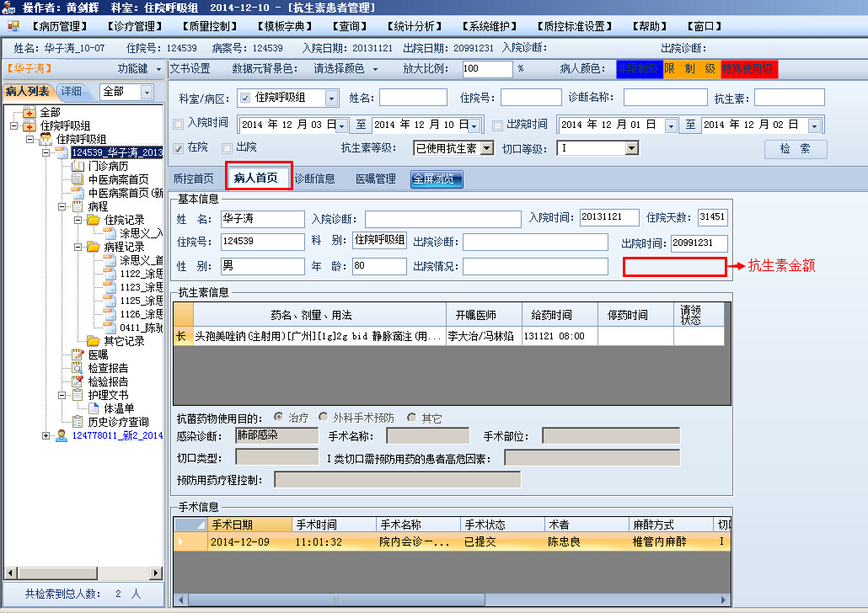Select patient 124539_华子涛 in the tree
Viewport: 868px width, 613px height.
click(x=117, y=152)
